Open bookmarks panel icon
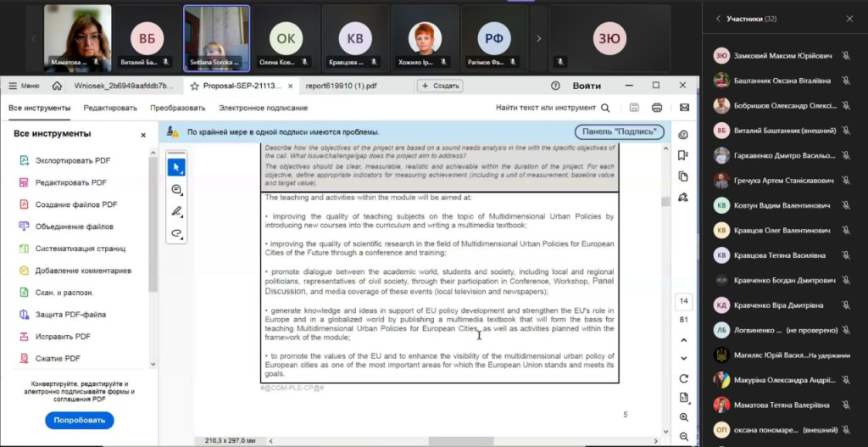This screenshot has height=447, width=868. pos(684,156)
